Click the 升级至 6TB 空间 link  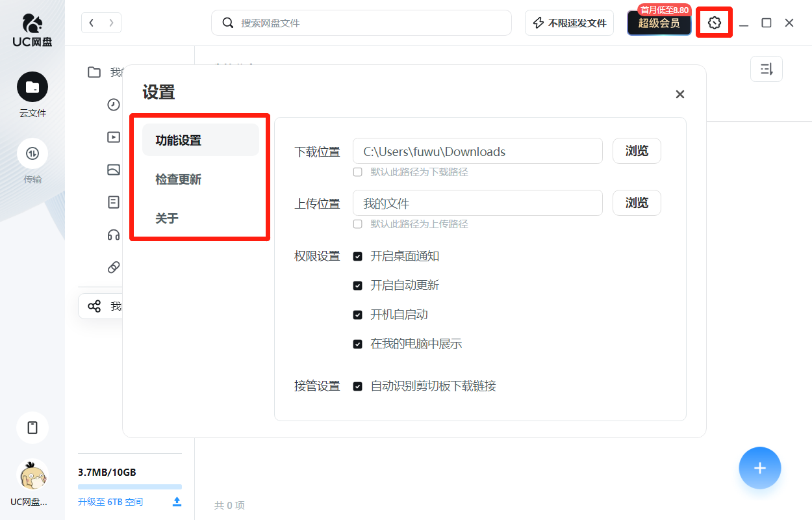point(110,502)
